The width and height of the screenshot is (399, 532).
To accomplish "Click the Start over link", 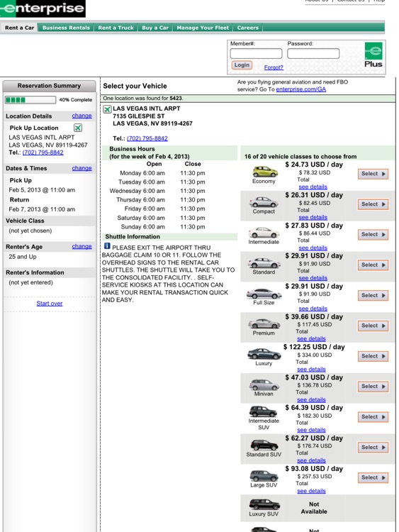I will [x=50, y=304].
